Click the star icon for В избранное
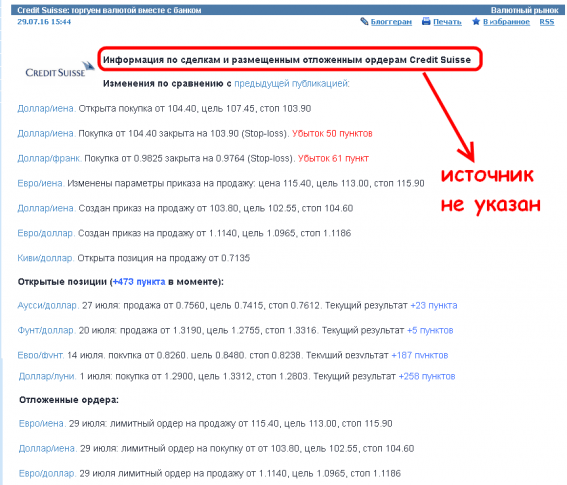 click(476, 21)
